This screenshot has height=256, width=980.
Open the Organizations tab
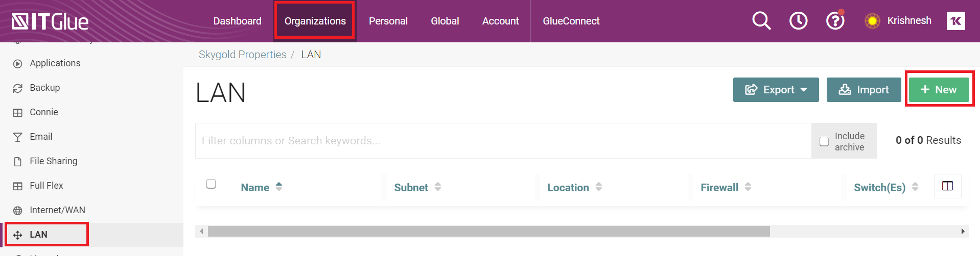click(x=315, y=21)
